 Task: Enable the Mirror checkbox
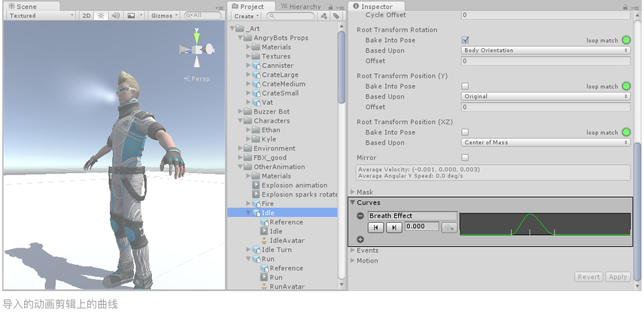[x=465, y=158]
